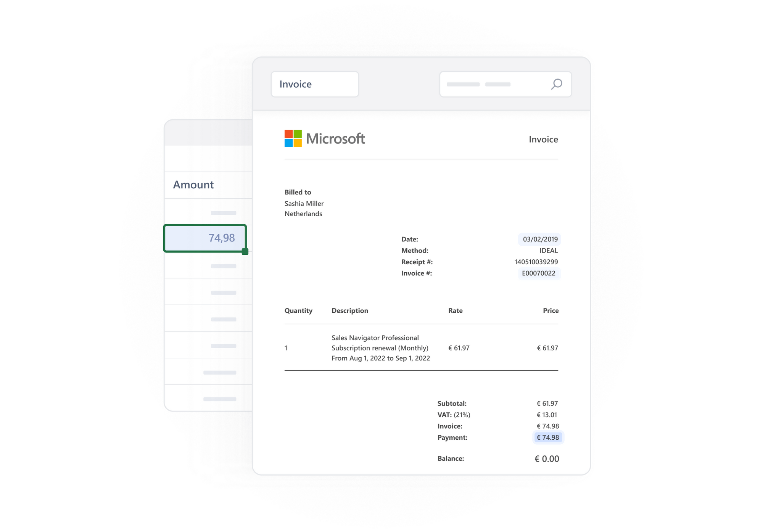Click the magnifying glass search icon
The width and height of the screenshot is (763, 532).
pyautogui.click(x=557, y=84)
